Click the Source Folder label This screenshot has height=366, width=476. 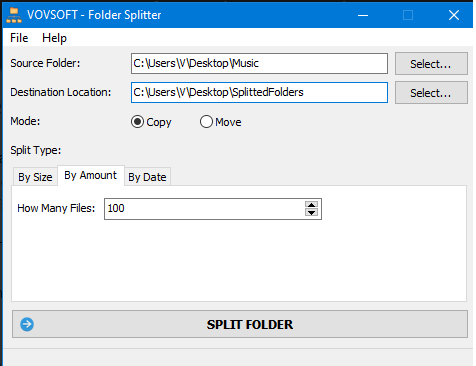click(45, 63)
